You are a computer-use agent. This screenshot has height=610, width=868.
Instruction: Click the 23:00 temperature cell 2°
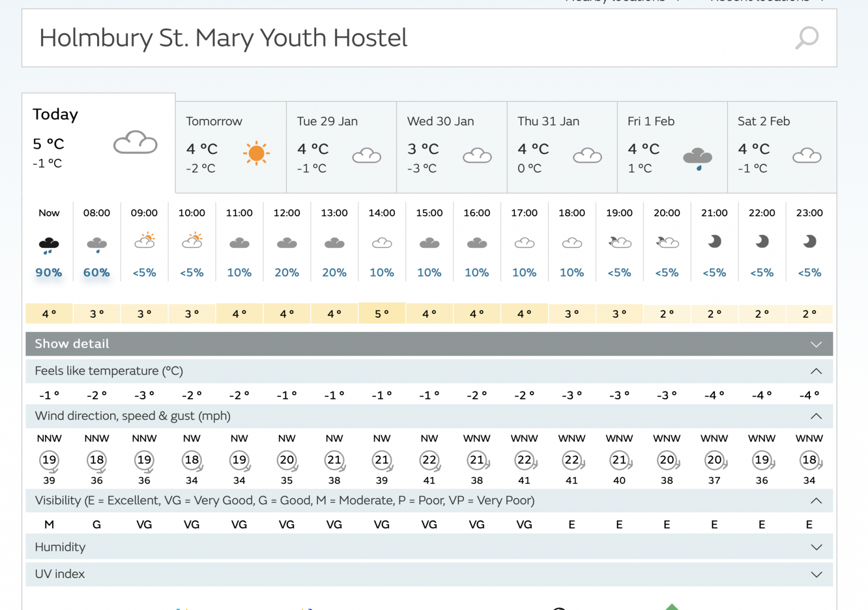point(809,313)
